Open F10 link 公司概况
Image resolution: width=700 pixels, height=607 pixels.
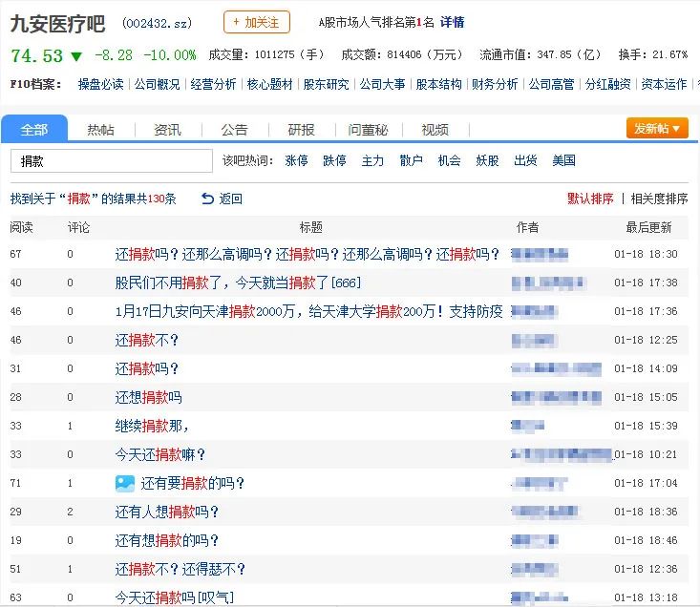(158, 84)
